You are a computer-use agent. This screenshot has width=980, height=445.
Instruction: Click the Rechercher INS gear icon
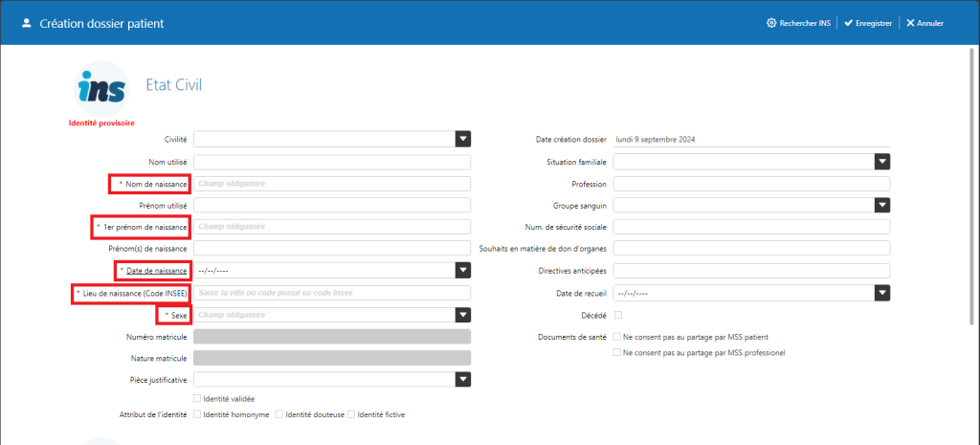(771, 23)
